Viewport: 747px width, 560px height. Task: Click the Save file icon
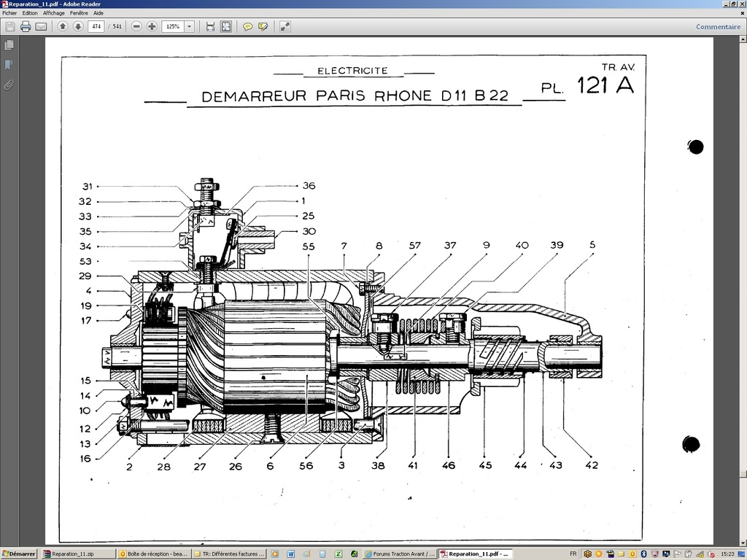10,27
